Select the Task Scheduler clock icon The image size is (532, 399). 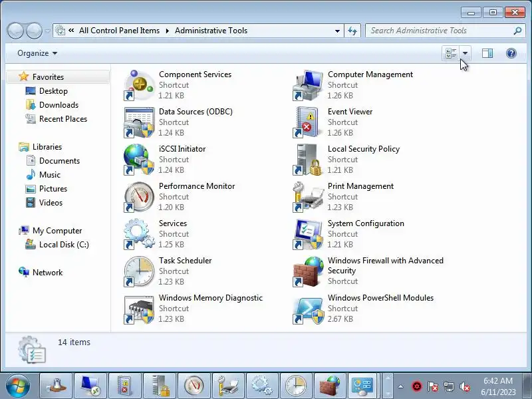[139, 271]
